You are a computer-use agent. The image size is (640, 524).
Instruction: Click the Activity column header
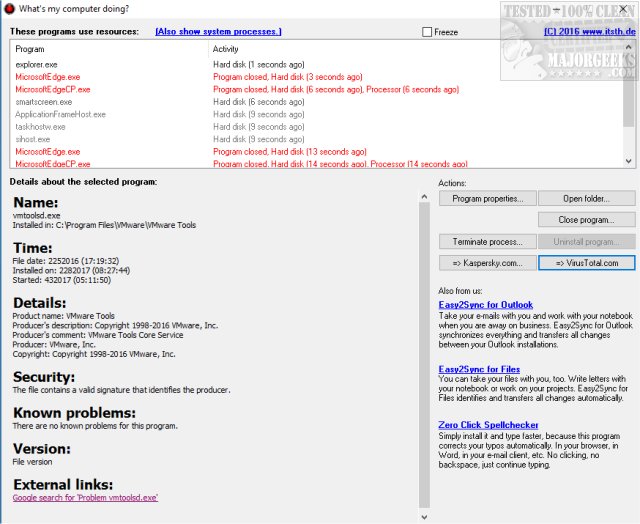pos(225,49)
